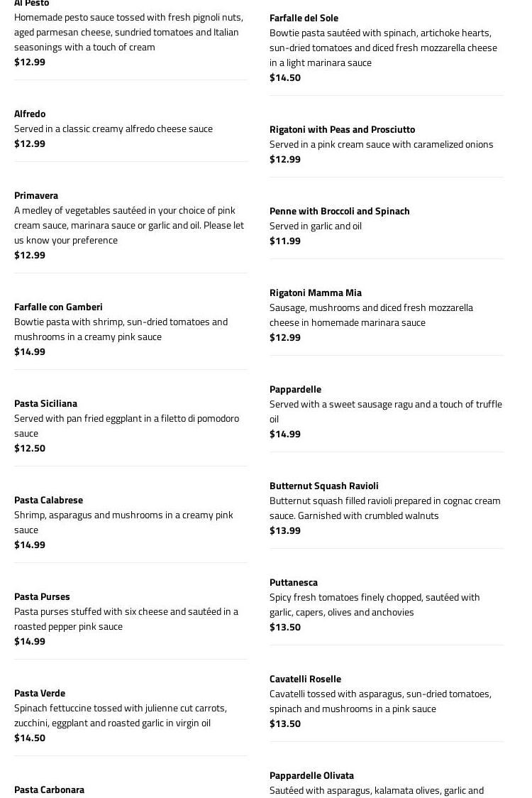Click the Pasta Siciliana $12.50 price

click(30, 448)
